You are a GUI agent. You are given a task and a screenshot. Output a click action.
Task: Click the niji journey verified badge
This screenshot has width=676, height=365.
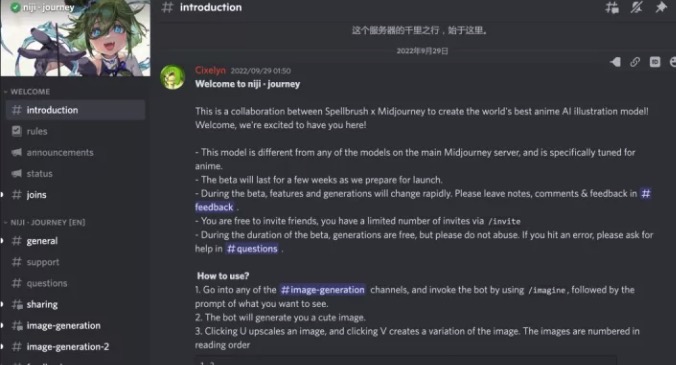click(16, 7)
